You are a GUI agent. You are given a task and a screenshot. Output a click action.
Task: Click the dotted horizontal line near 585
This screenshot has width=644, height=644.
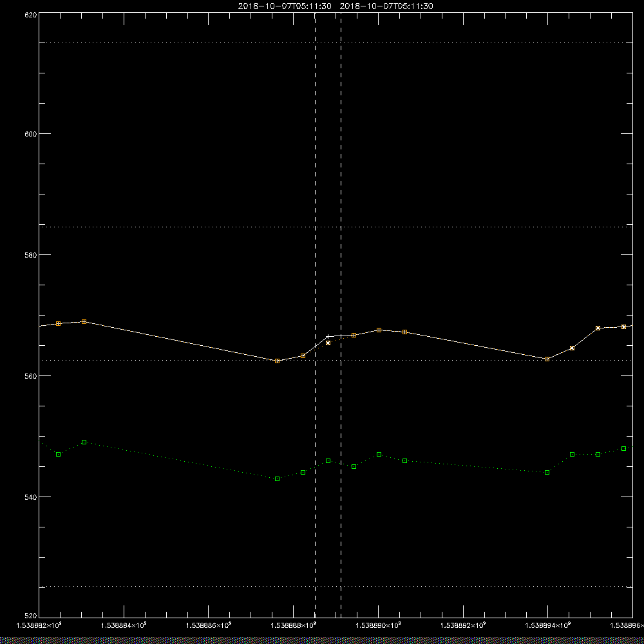(x=336, y=227)
